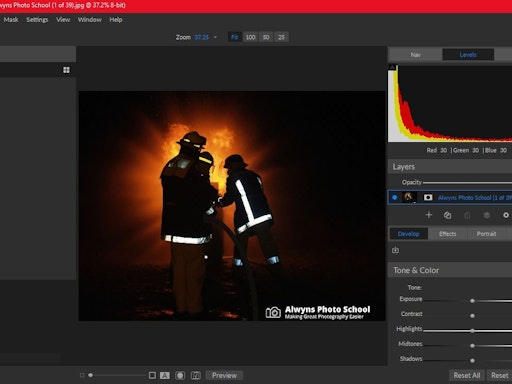Click the layer mask icon
The width and height of the screenshot is (512, 384).
coord(428,197)
